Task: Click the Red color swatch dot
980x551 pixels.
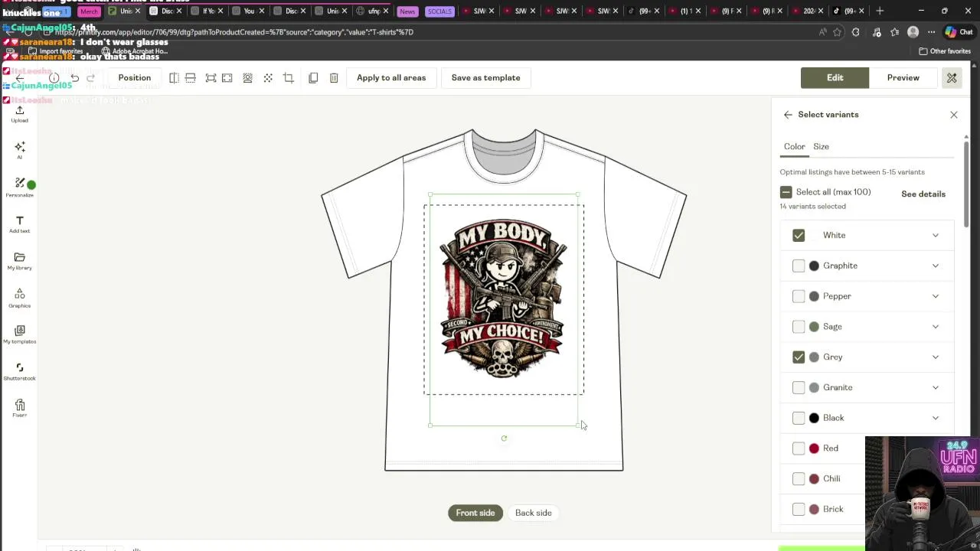Action: pos(814,448)
